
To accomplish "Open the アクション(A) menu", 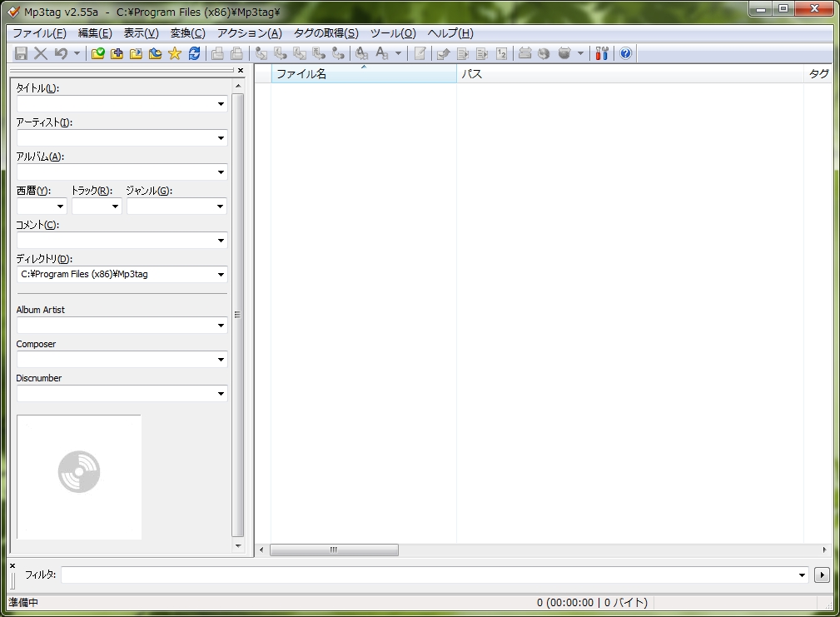I will (x=250, y=33).
